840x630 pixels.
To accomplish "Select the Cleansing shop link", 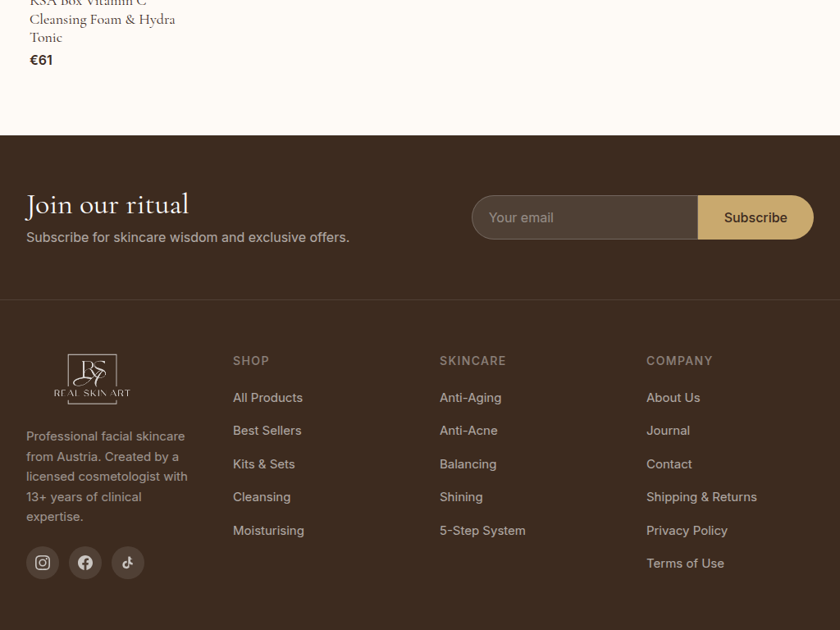I will click(261, 497).
